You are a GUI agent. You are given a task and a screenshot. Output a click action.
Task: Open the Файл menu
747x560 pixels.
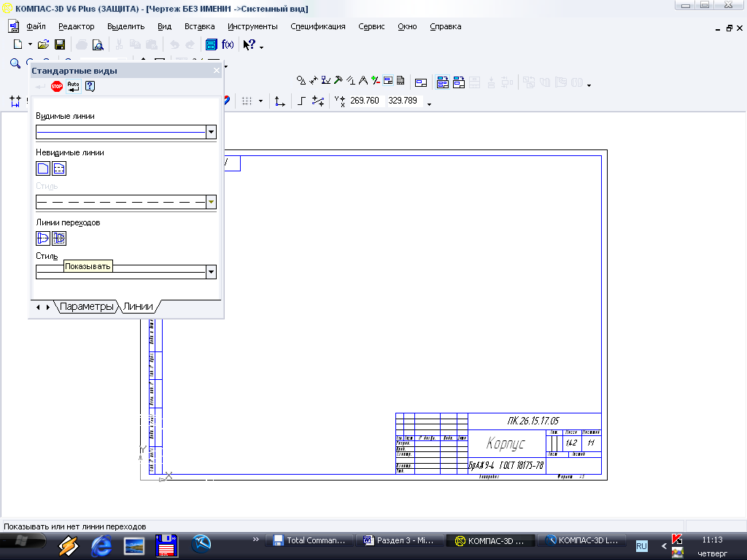(x=36, y=27)
